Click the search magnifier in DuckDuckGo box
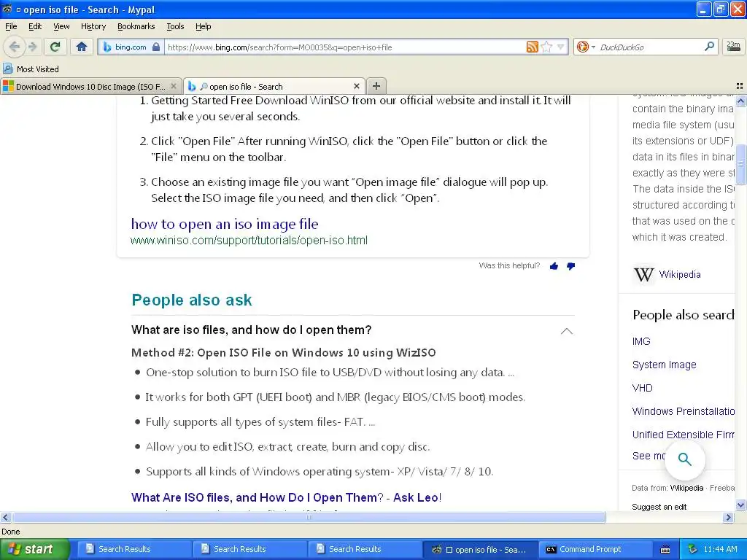This screenshot has width=747, height=560. 709,46
